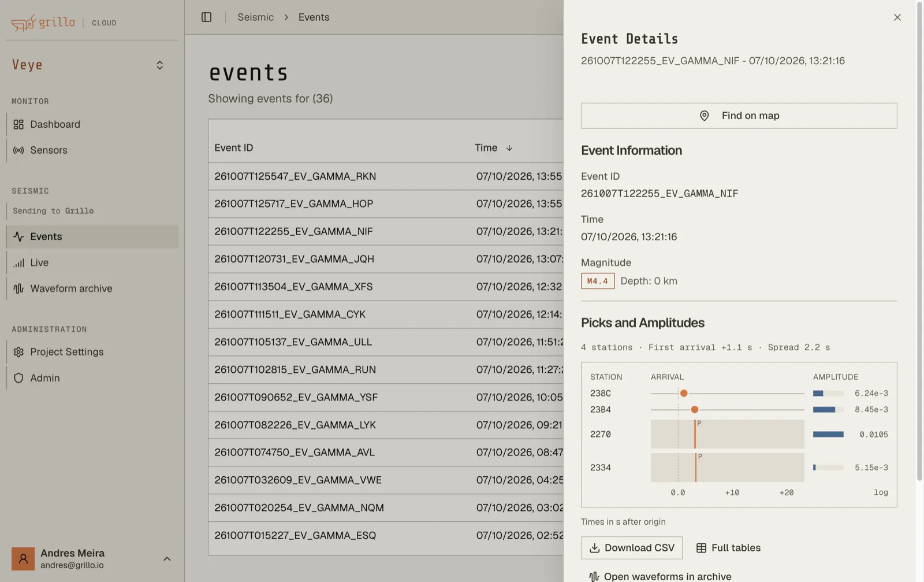Screen dimensions: 924x582
Task: Expand the Veye project switcher
Action: 160,65
